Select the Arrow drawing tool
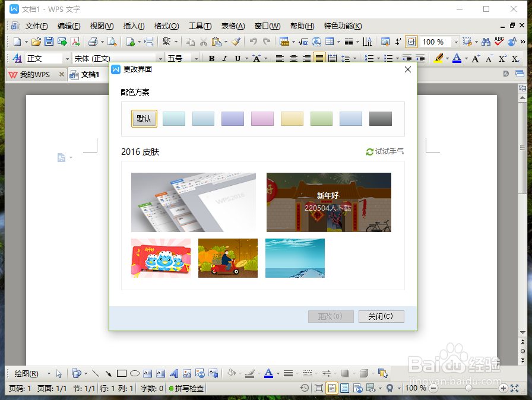Image resolution: width=532 pixels, height=400 pixels. pos(109,373)
